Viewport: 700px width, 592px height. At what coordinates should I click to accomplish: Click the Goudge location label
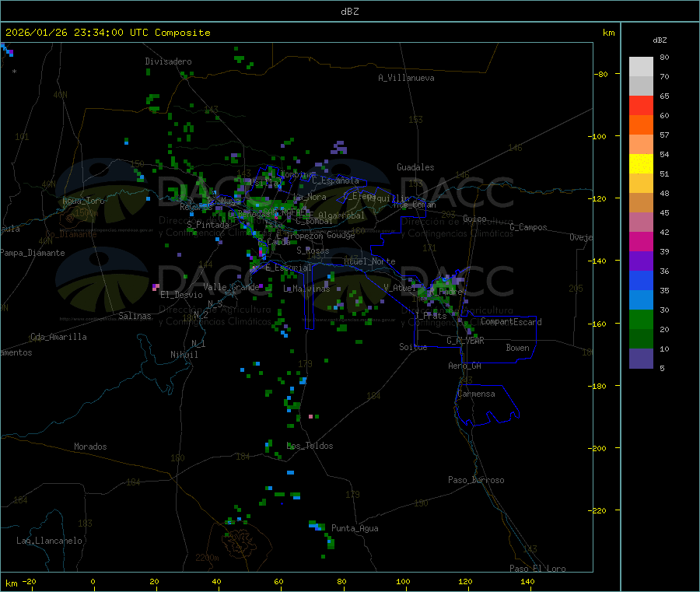[x=341, y=235]
